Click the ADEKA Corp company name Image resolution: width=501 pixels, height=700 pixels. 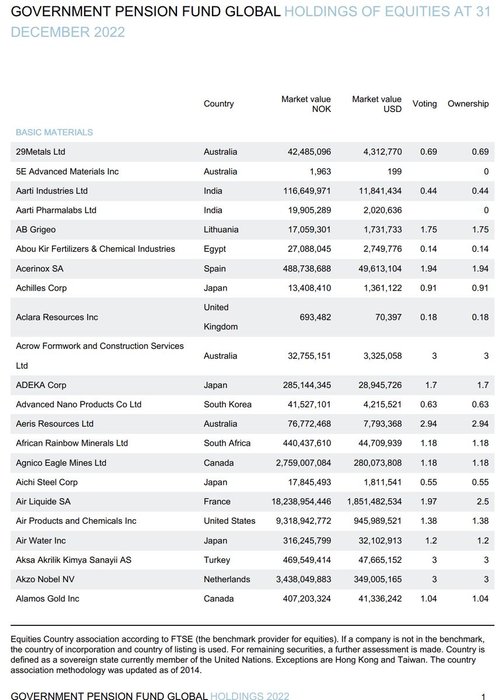pyautogui.click(x=41, y=385)
